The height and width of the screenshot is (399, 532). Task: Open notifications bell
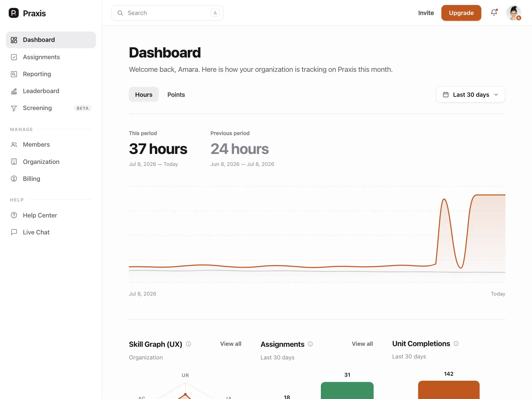point(494,13)
